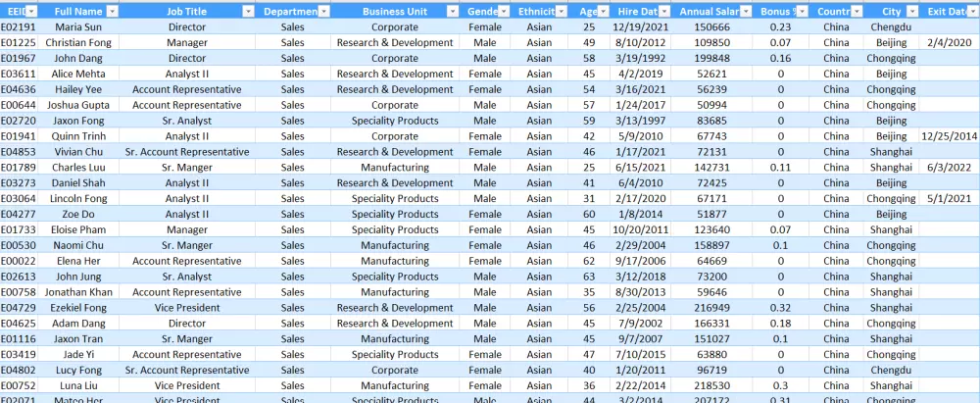Open the Hire Date filter dropdown arrow
The height and width of the screenshot is (403, 980).
(x=663, y=12)
